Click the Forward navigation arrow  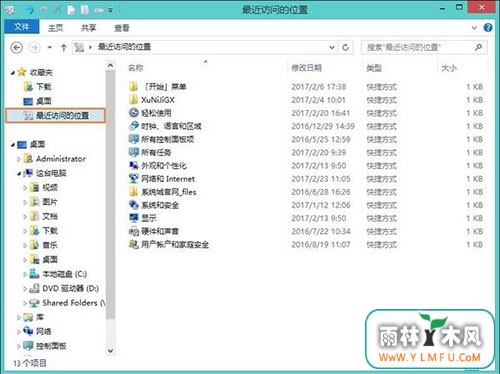pyautogui.click(x=34, y=48)
